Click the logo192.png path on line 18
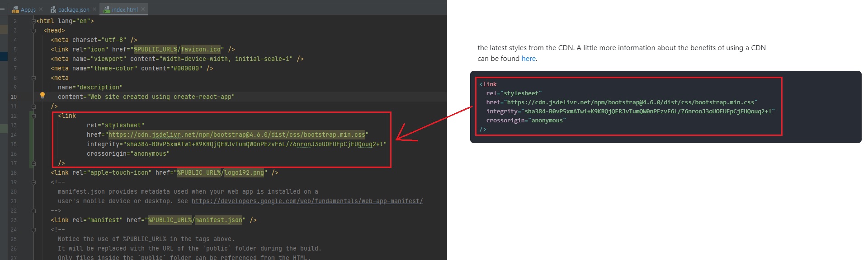Image resolution: width=868 pixels, height=260 pixels. pos(244,172)
